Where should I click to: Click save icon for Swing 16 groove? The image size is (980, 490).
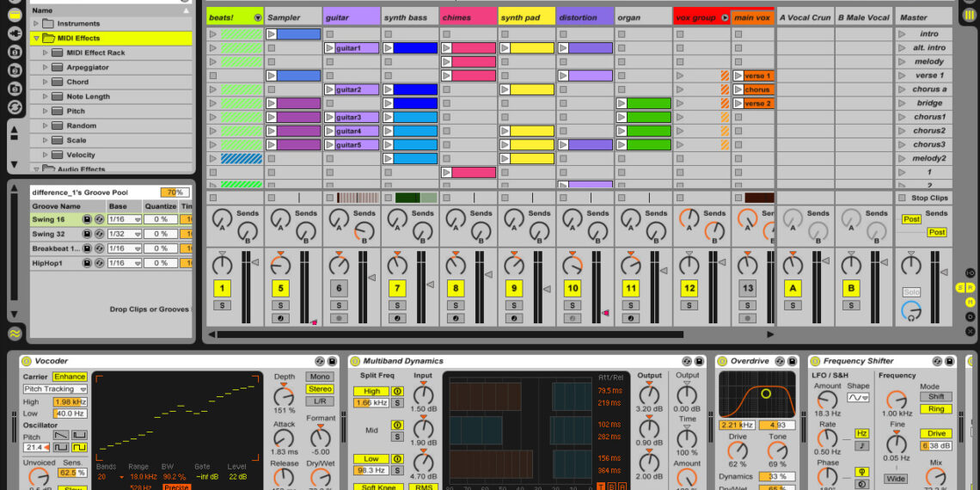[x=87, y=219]
